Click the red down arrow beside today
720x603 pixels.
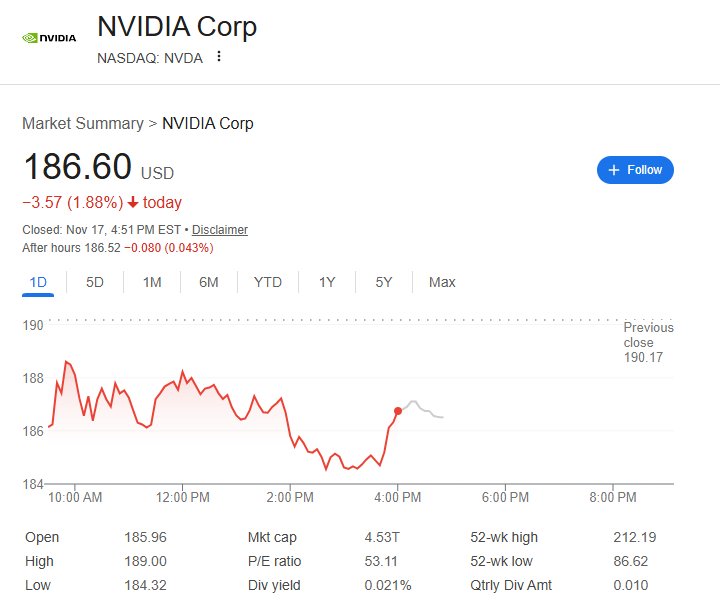coord(132,203)
